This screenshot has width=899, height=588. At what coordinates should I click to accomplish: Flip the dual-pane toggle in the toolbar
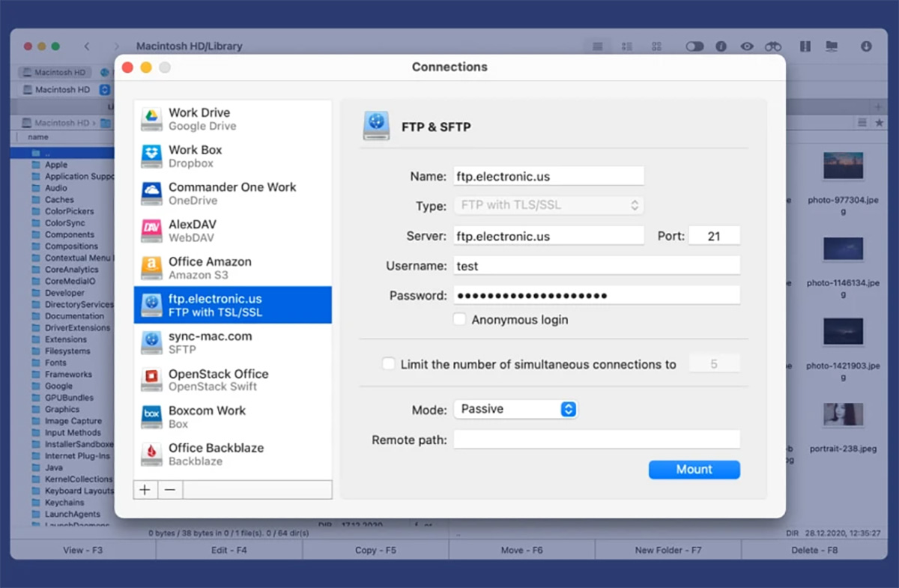[694, 46]
